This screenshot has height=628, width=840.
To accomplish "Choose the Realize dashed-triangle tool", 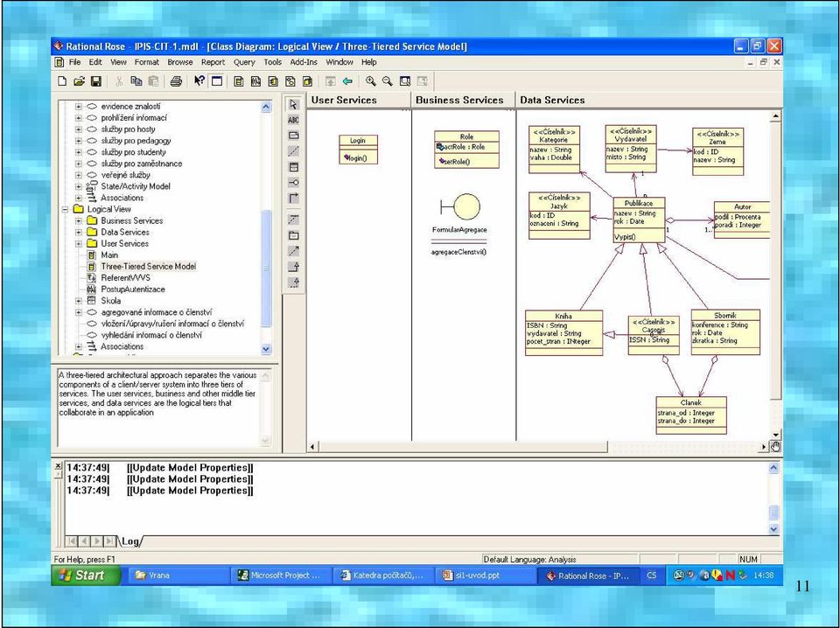I will click(x=294, y=283).
